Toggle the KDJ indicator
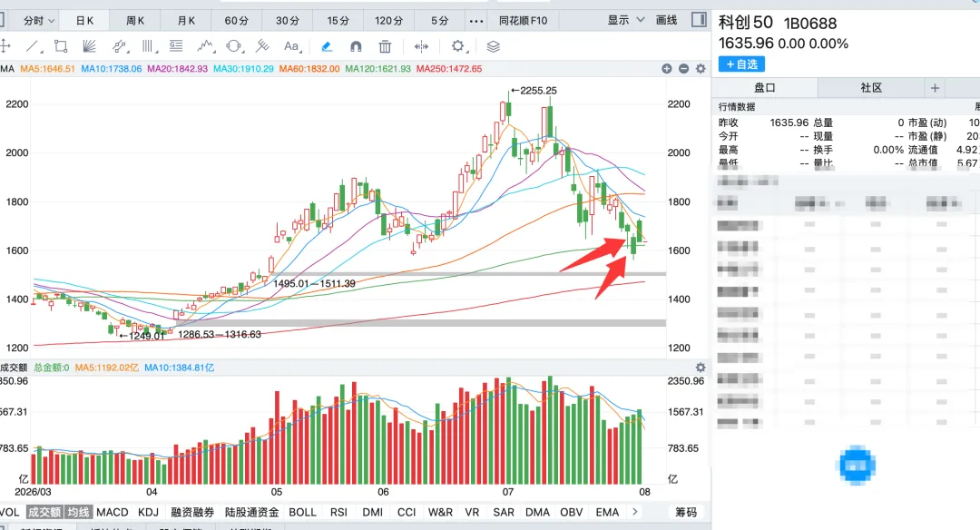The height and width of the screenshot is (530, 980). 148,512
